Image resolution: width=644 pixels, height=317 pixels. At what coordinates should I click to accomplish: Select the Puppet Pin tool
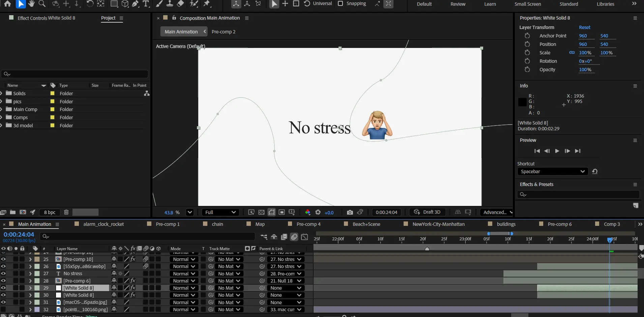tap(207, 4)
